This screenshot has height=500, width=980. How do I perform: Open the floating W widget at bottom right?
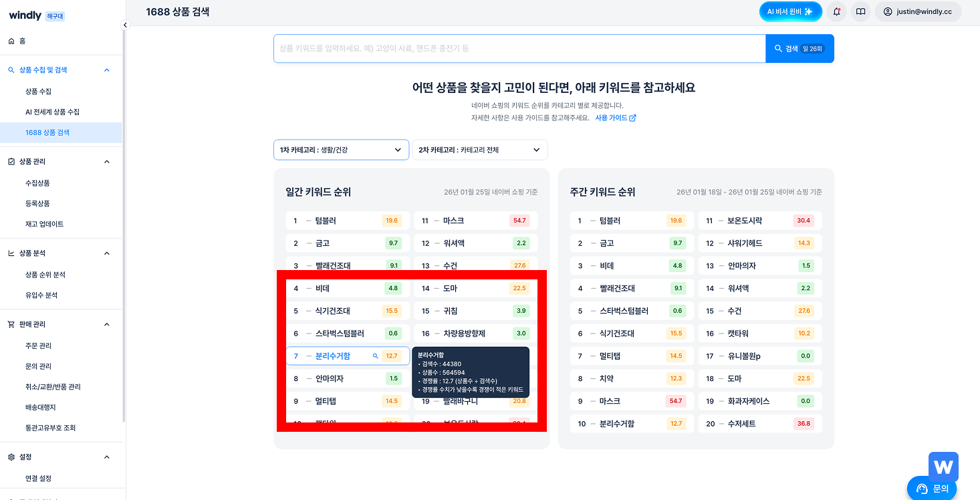[943, 466]
